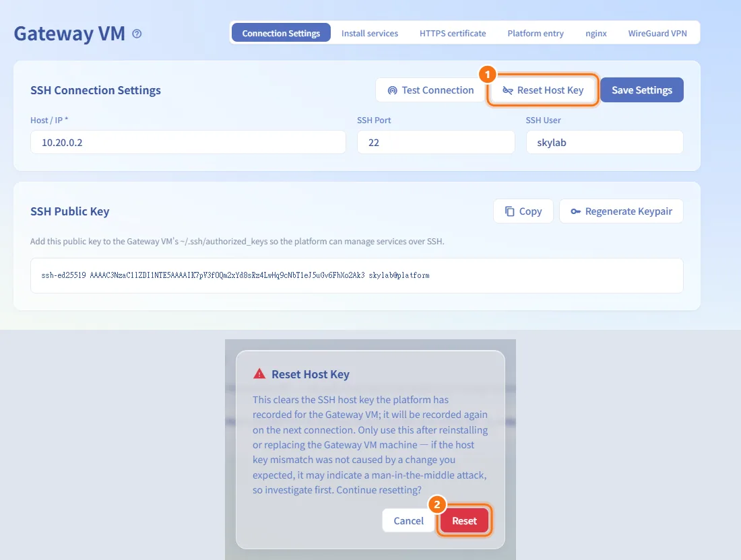Switch to Connection Settings tab
Viewport: 741px width, 560px height.
281,33
